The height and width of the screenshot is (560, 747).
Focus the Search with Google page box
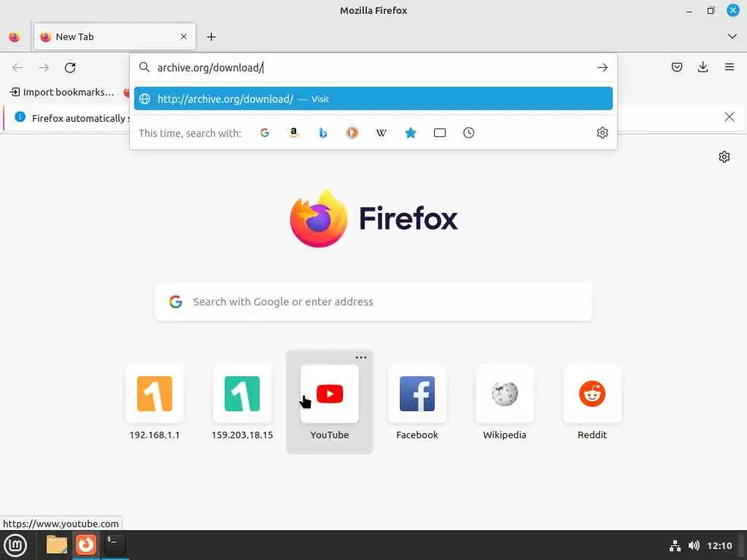click(373, 302)
